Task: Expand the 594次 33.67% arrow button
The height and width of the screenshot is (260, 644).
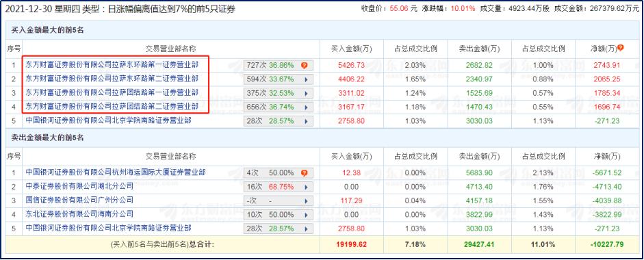Action: pyautogui.click(x=306, y=79)
